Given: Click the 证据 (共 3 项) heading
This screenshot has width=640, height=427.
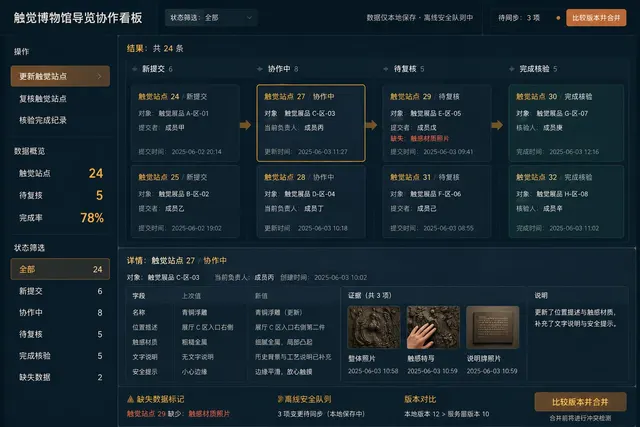Looking at the screenshot, I should (370, 296).
